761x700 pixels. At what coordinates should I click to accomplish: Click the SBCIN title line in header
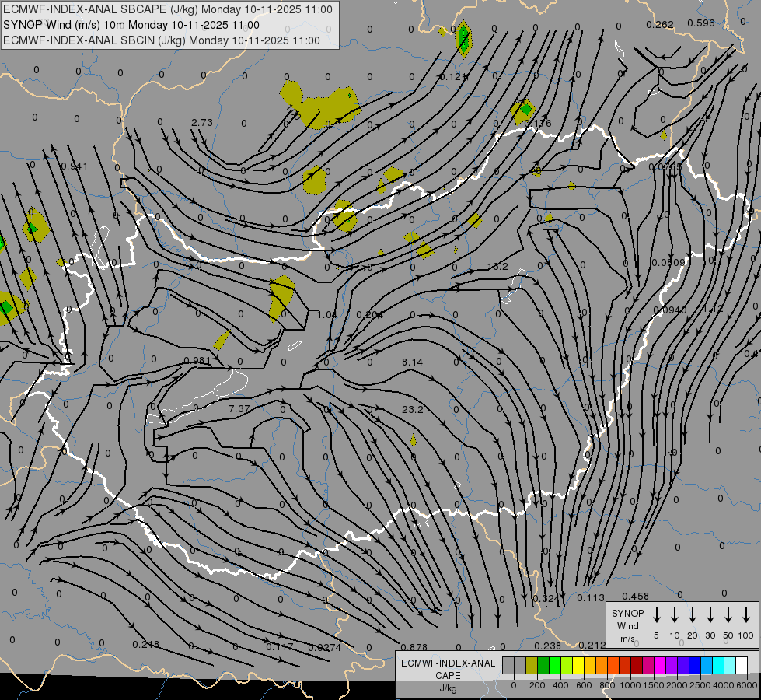(161, 40)
